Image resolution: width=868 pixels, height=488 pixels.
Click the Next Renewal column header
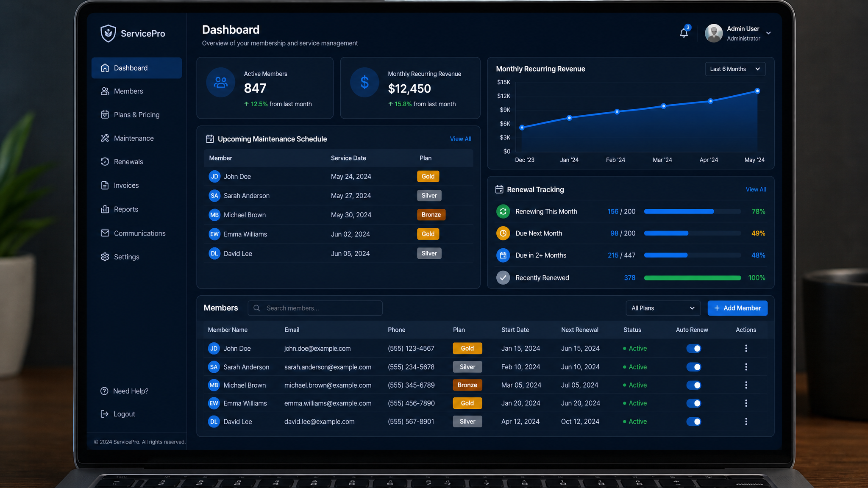coord(580,330)
